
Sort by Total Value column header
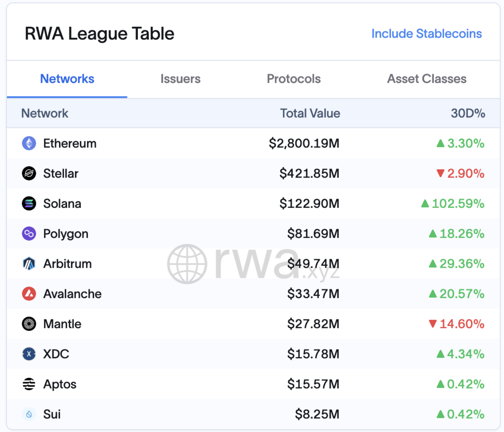pos(310,113)
